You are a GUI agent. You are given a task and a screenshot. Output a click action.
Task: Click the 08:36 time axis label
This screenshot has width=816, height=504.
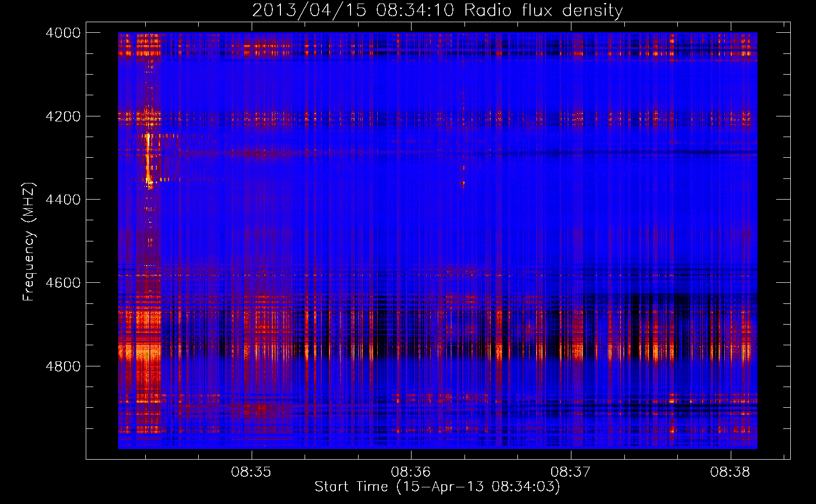pos(411,472)
